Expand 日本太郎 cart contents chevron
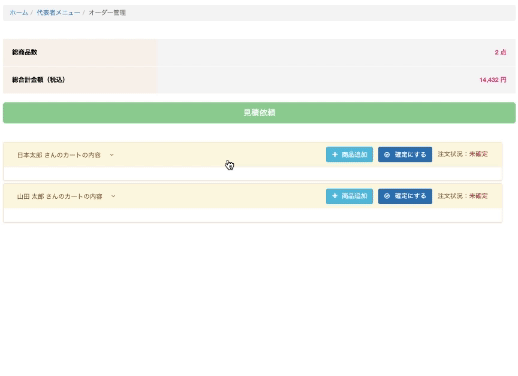518x376 pixels. pyautogui.click(x=112, y=155)
